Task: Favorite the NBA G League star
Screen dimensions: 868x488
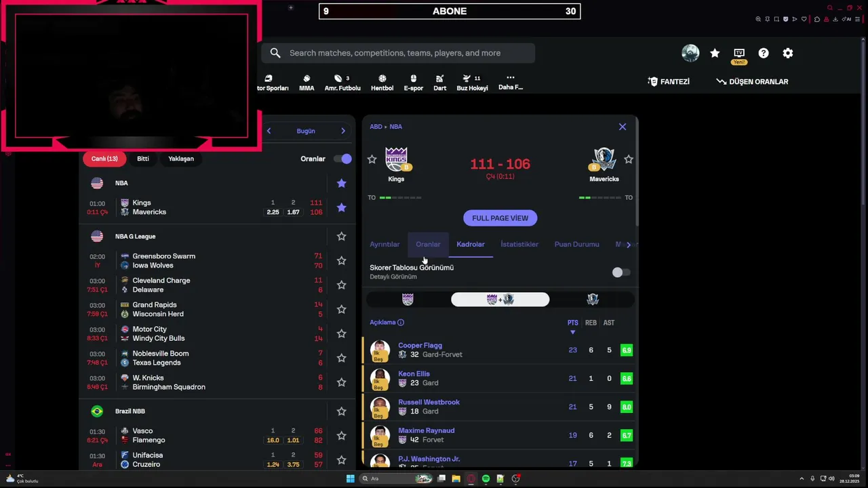Action: (x=341, y=237)
